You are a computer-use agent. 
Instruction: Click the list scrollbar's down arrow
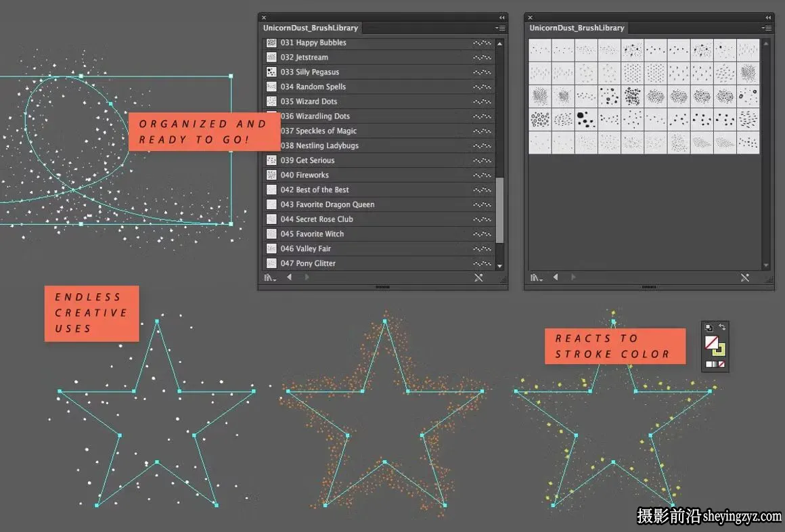coord(499,265)
